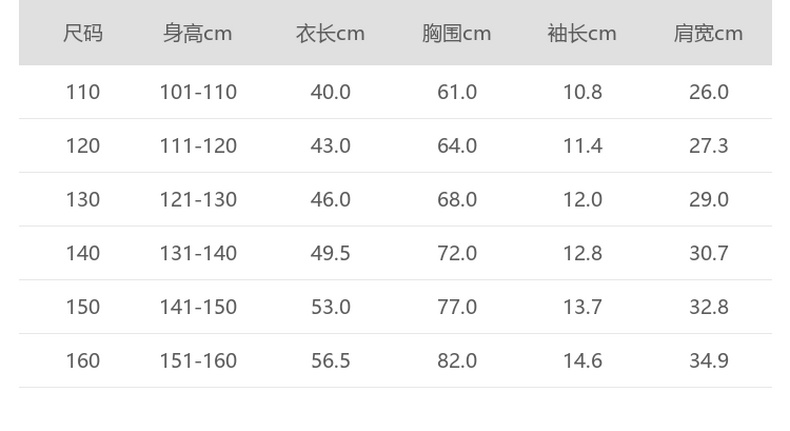The width and height of the screenshot is (790, 431).
Task: Click the 尺码 column header
Action: point(83,33)
